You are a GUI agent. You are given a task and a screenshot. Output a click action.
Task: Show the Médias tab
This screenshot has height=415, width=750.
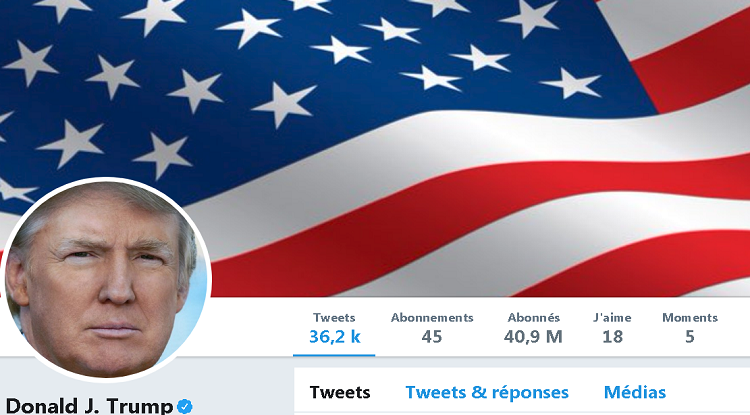click(635, 393)
